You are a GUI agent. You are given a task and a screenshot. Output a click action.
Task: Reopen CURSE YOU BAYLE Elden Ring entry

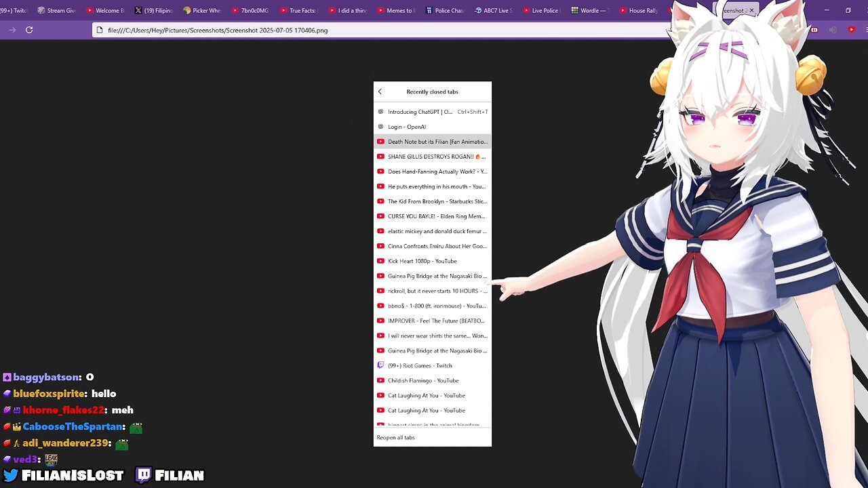[433, 216]
